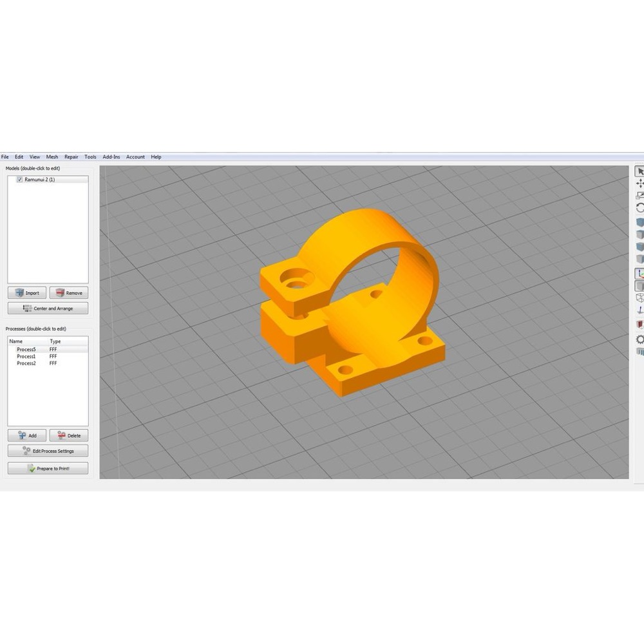
Task: Select Process1 in the process list
Action: [x=48, y=357]
